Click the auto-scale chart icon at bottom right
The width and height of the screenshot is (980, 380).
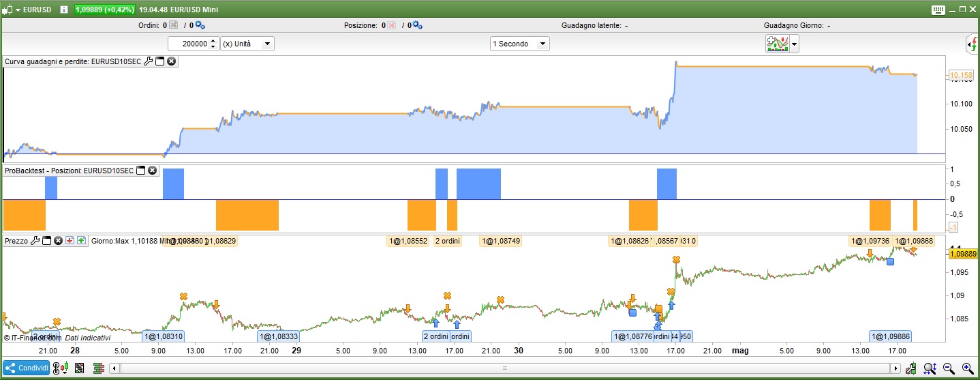(x=911, y=368)
